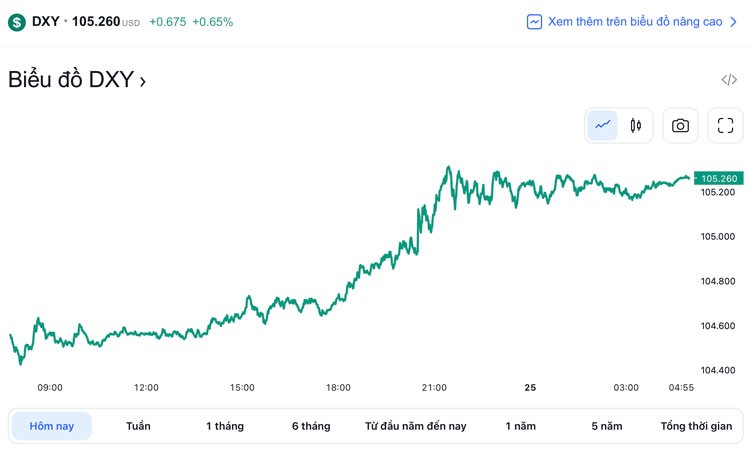Open the chart in fullscreen mode
The image size is (750, 450).
coord(726,125)
